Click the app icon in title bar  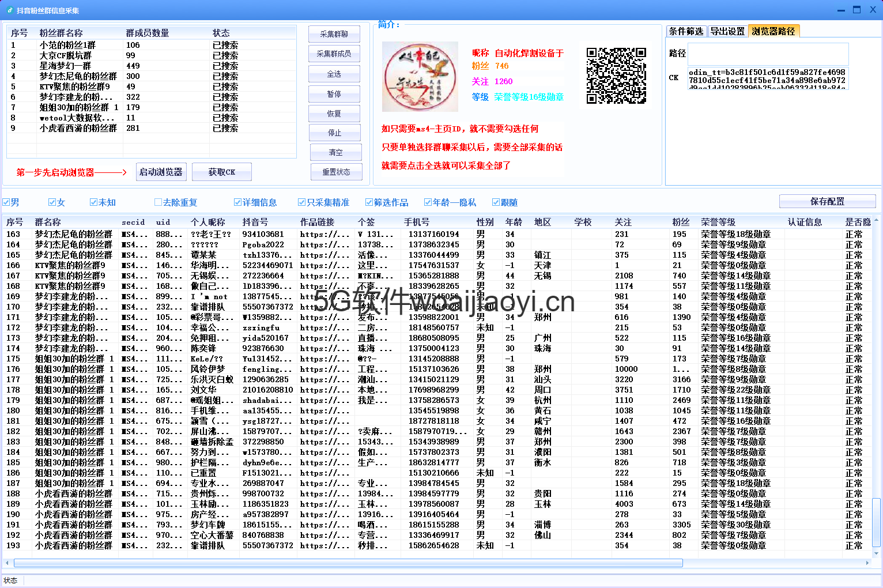[x=9, y=10]
